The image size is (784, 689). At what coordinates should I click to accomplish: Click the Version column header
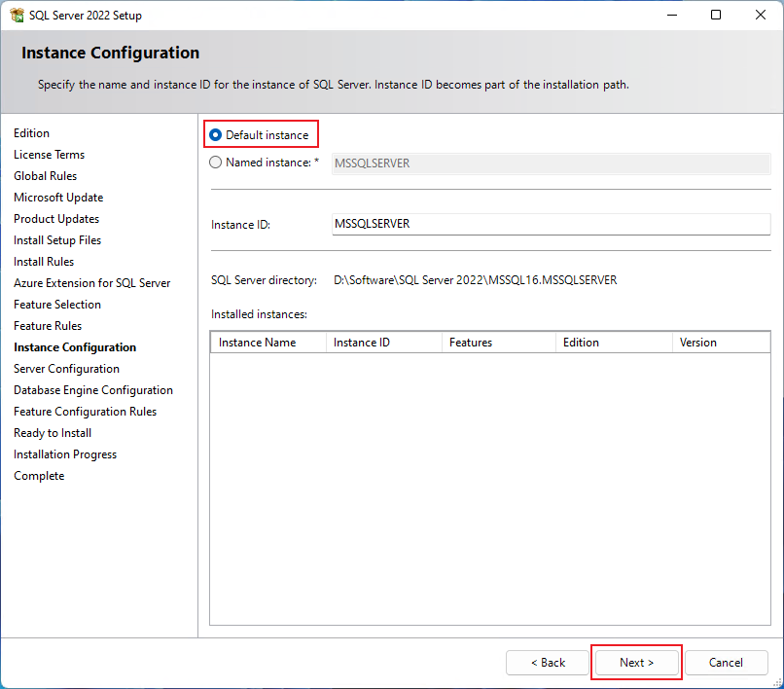pos(721,343)
